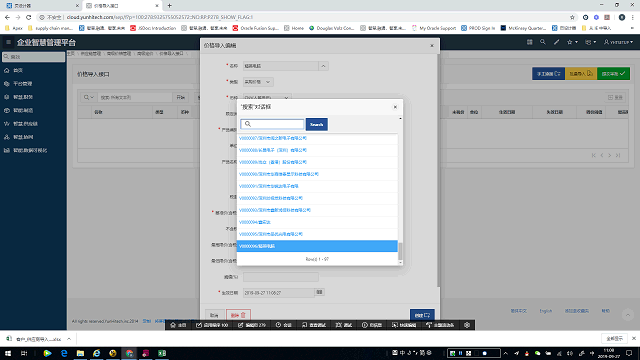Open the star favorites dropdown in header

point(572,42)
